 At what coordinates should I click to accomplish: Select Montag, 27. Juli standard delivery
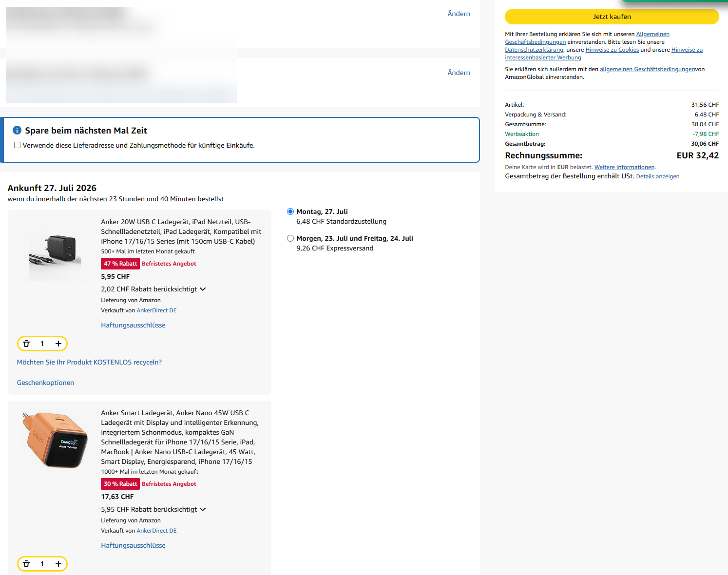pos(290,211)
